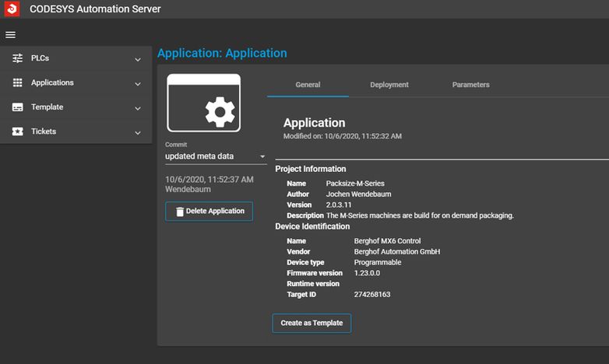Click the trash icon in Delete Application

179,212
